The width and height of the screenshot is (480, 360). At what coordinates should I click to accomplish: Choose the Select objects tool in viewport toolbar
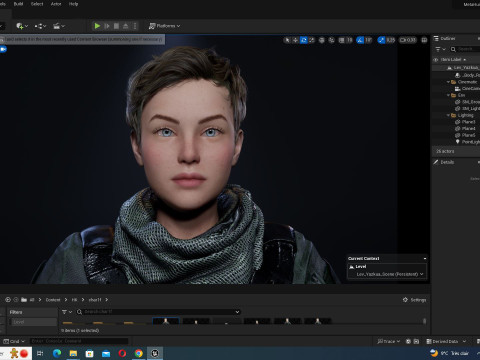pos(287,40)
